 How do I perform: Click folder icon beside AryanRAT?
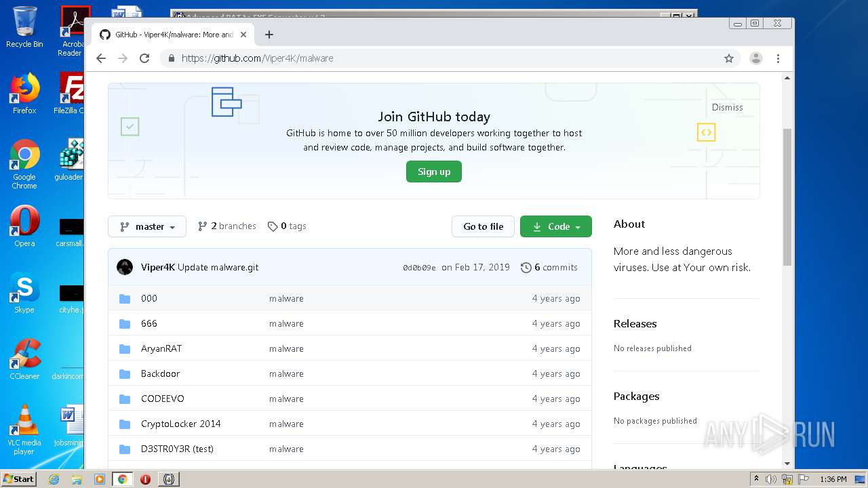[x=125, y=348]
